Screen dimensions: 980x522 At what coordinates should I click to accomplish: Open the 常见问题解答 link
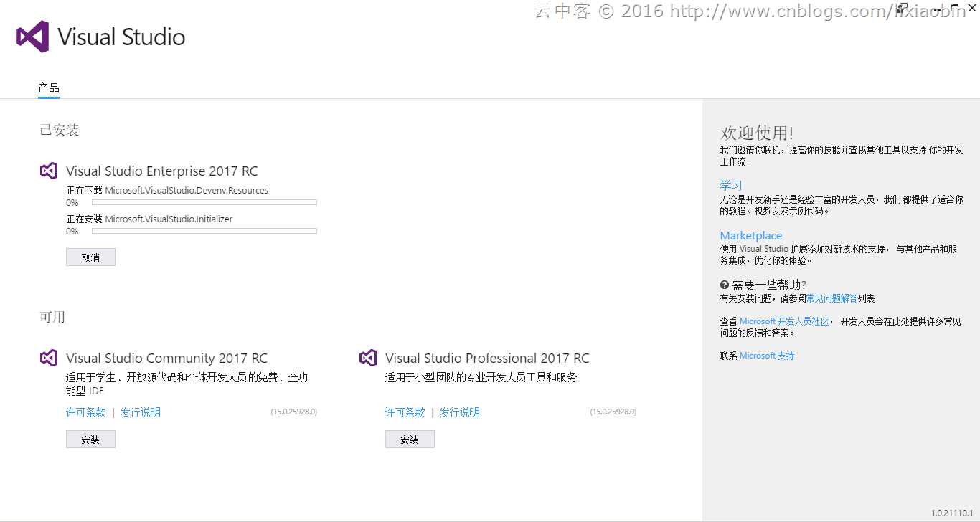[x=831, y=298]
